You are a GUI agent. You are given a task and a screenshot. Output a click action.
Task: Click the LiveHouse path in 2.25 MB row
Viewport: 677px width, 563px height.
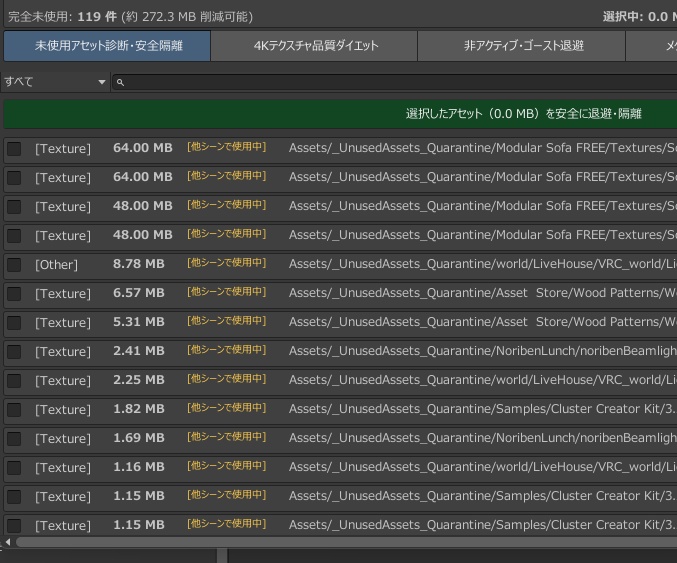(483, 380)
